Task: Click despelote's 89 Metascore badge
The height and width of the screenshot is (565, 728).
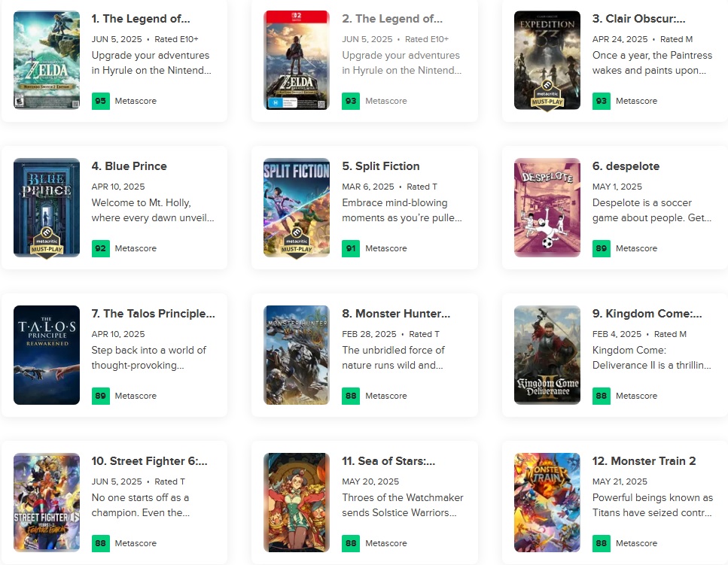Action: pos(601,248)
